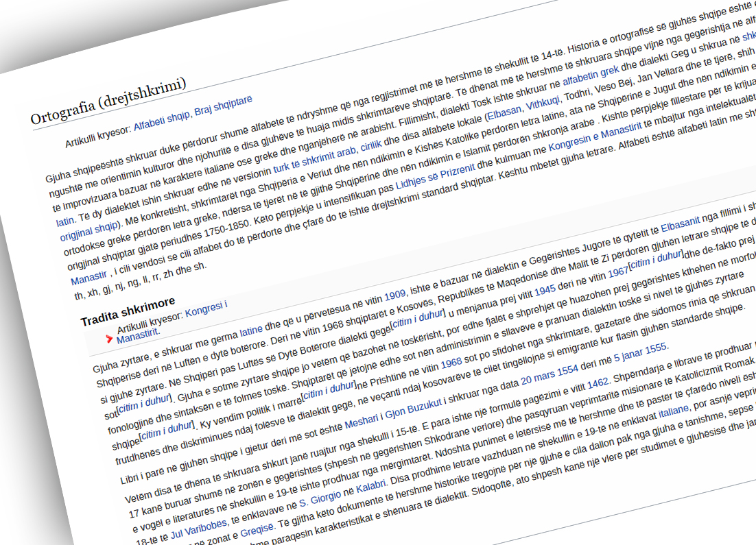Follow the 'Braj shqiptare' link

click(223, 106)
